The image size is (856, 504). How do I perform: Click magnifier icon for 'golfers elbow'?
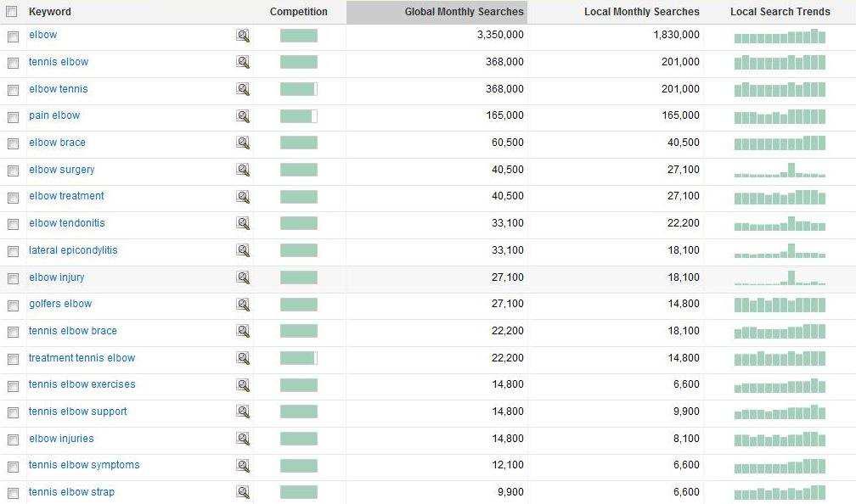(x=243, y=305)
